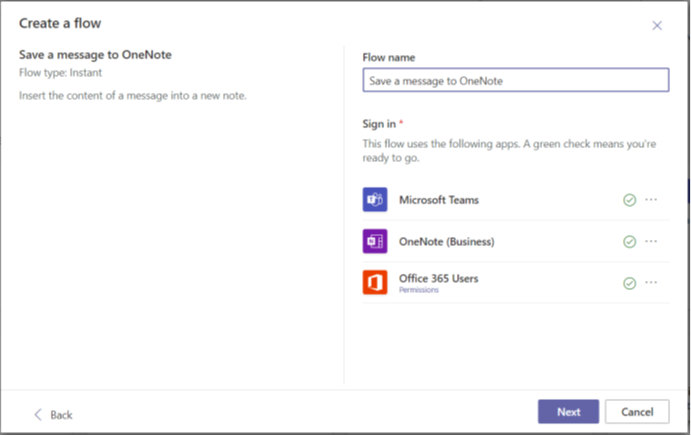691x436 pixels.
Task: Click the 'Insert the content of a message' description
Action: click(x=133, y=96)
